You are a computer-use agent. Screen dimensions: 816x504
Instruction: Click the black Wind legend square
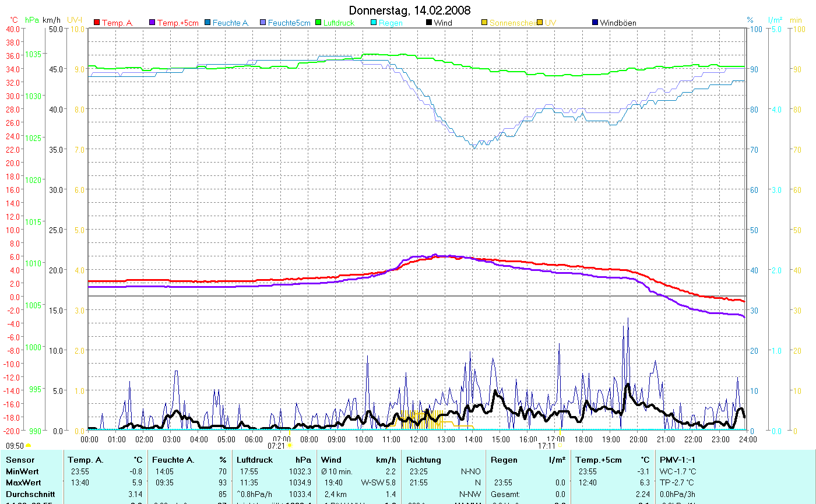(429, 23)
